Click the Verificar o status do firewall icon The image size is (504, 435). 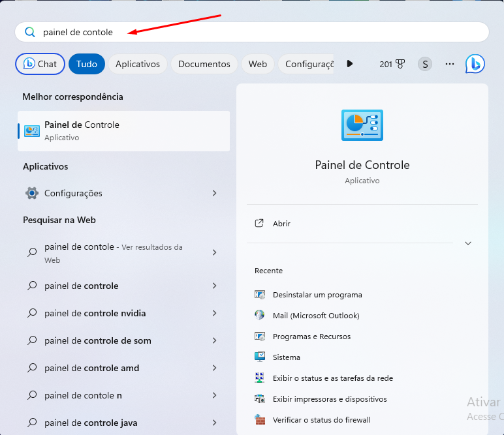tap(260, 420)
